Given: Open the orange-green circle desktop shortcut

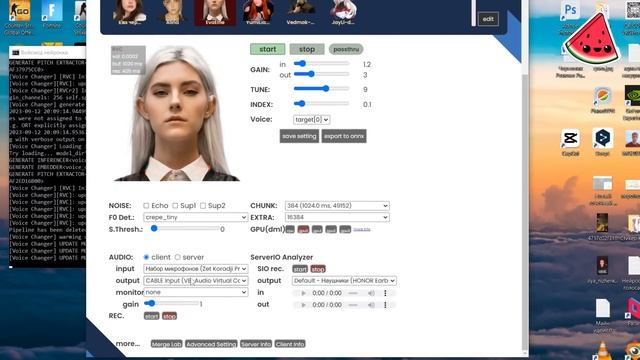Looking at the screenshot, I should 602,100.
